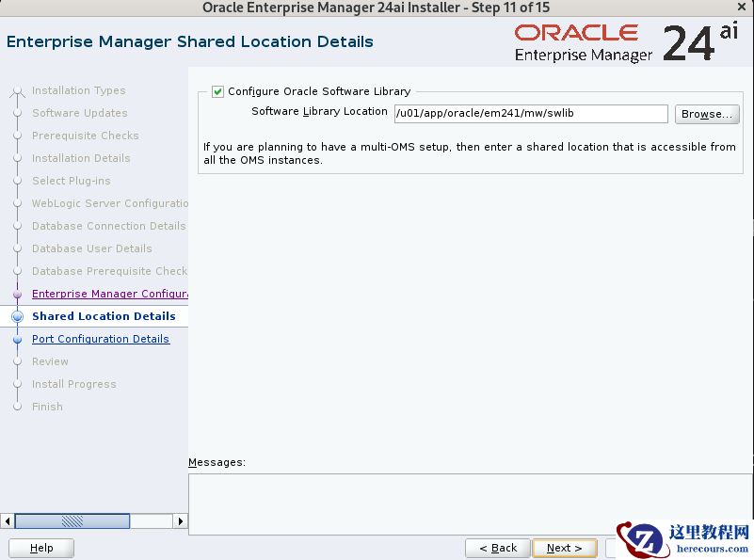Click Database Connection Details step text
This screenshot has height=560, width=754.
tap(109, 226)
